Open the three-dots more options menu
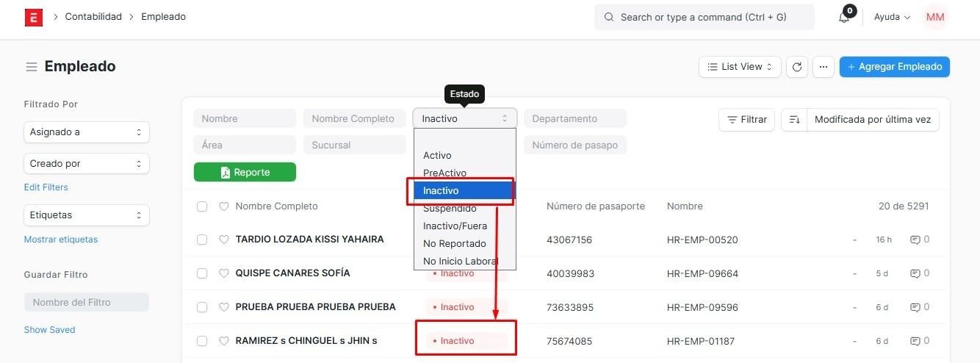Viewport: 980px width, 363px height. point(824,67)
